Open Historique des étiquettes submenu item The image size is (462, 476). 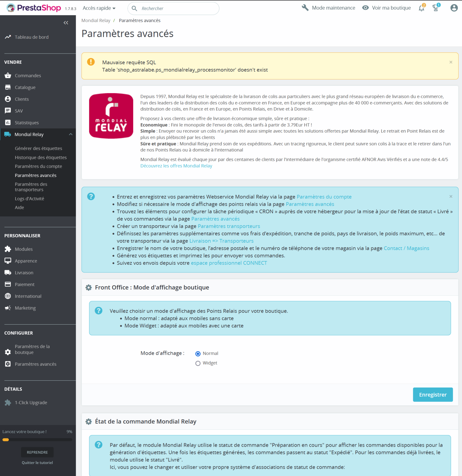tap(41, 157)
